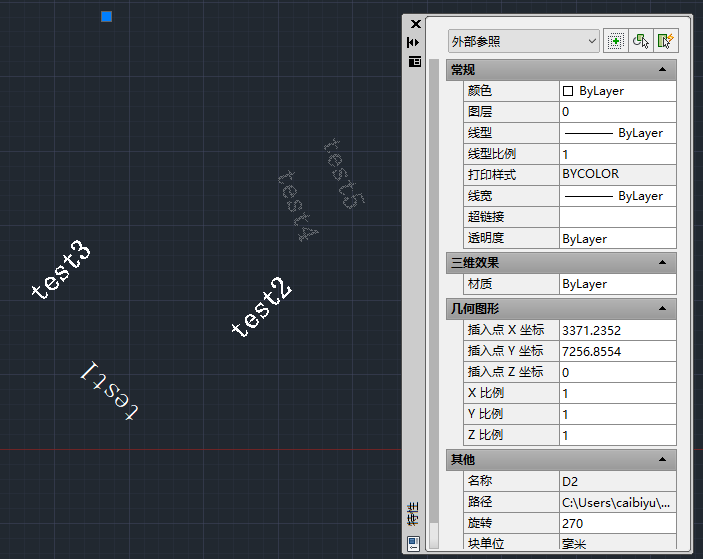Click the 路径 property label
Viewport: 703px width, 559px height.
click(480, 502)
